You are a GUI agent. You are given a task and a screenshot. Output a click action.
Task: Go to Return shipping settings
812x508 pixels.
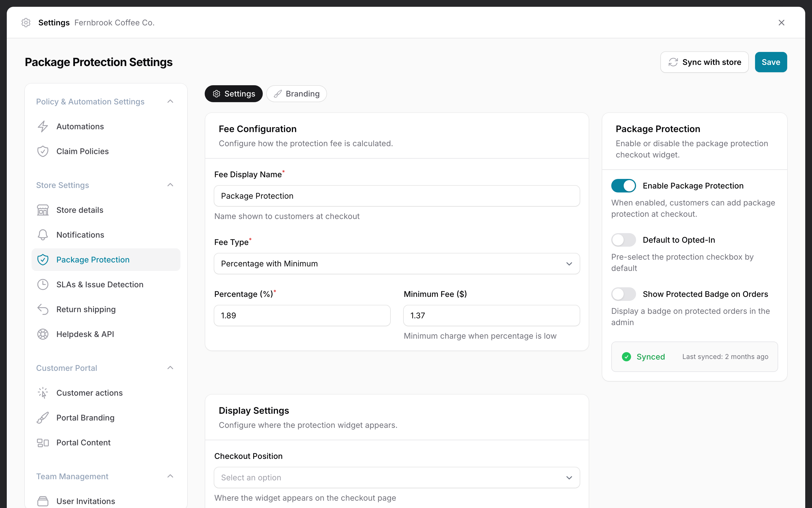(x=106, y=309)
